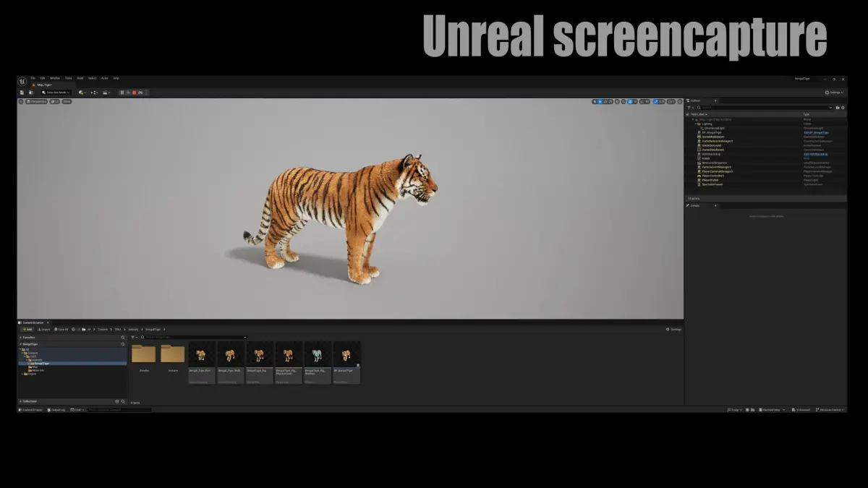Collapse the Lighting folder in Outliner
Viewport: 868px width, 488px height.
click(x=696, y=124)
